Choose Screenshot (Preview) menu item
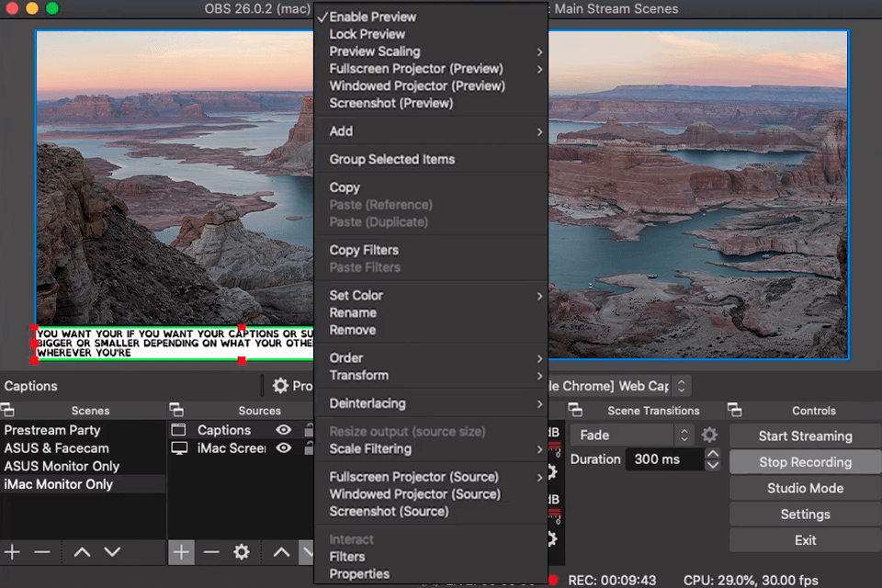Screen dimensions: 882x588 [431, 104]
